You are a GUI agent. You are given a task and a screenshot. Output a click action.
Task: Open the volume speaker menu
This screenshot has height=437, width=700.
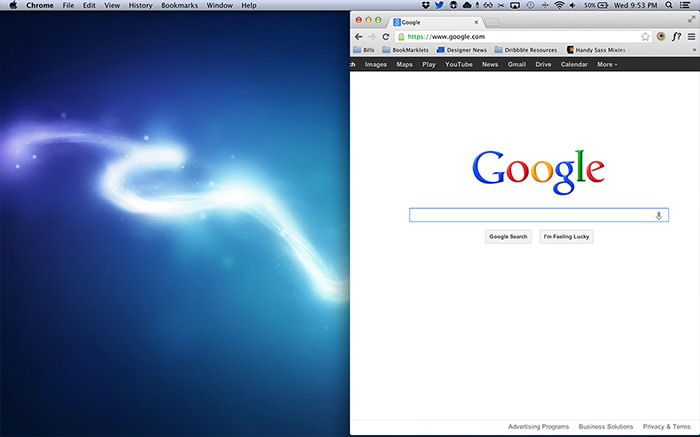572,5
